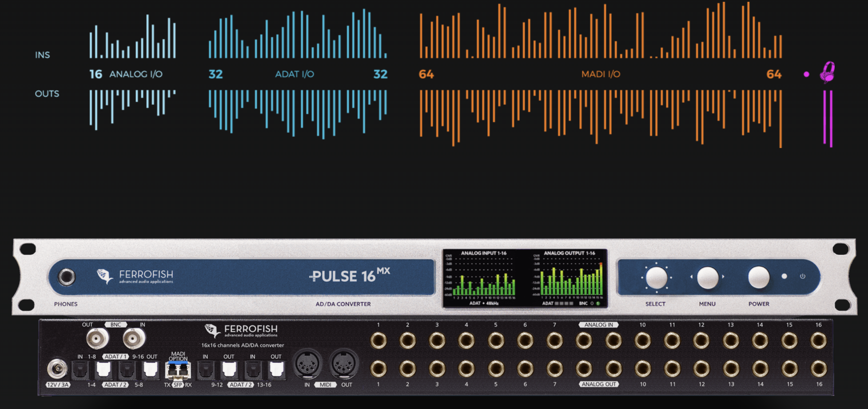Click the Analog Output 1-16 level meter display
The height and width of the screenshot is (409, 868).
pos(569,278)
